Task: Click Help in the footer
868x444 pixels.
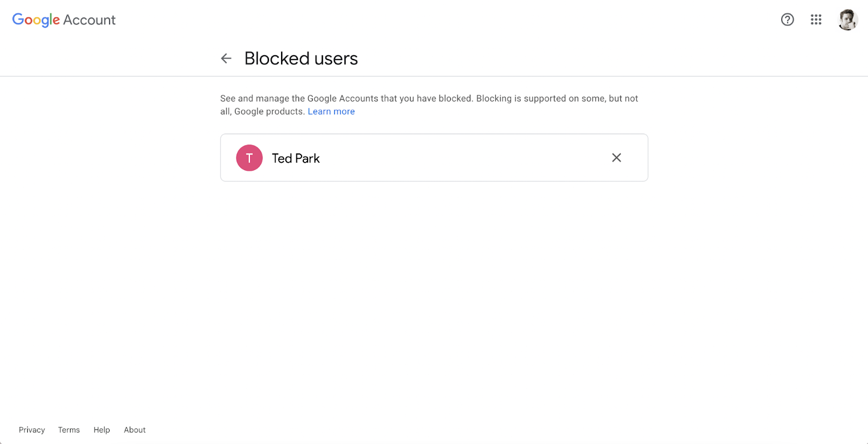Action: coord(101,430)
